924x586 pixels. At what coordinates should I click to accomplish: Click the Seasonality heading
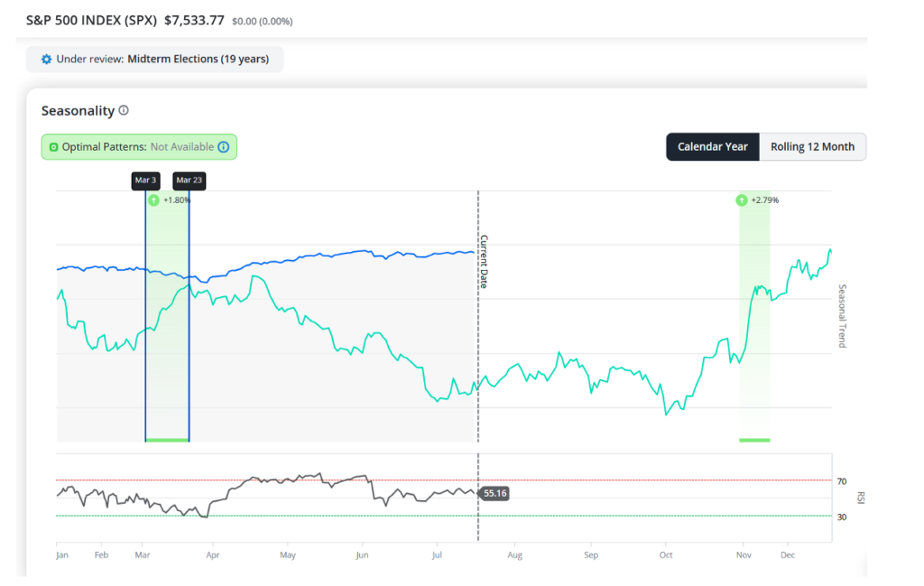pyautogui.click(x=78, y=111)
